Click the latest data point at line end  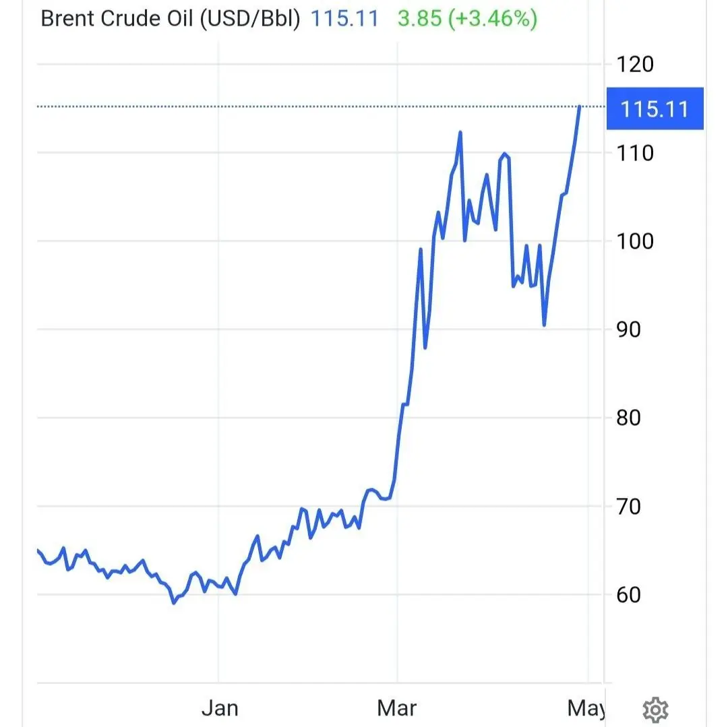tap(580, 106)
